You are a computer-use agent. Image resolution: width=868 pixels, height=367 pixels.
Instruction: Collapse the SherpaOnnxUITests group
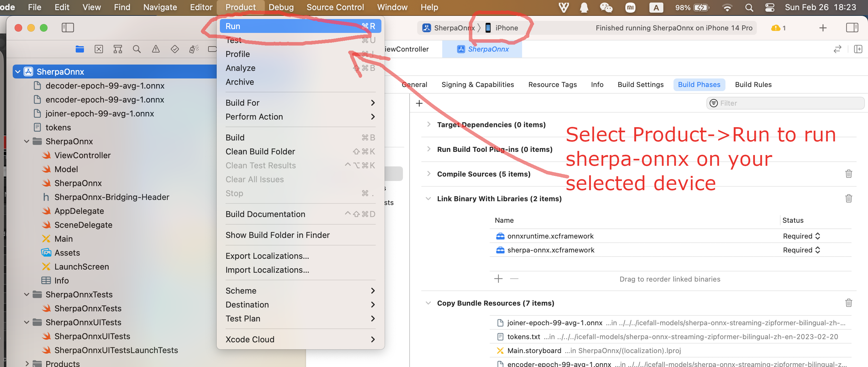pyautogui.click(x=27, y=322)
